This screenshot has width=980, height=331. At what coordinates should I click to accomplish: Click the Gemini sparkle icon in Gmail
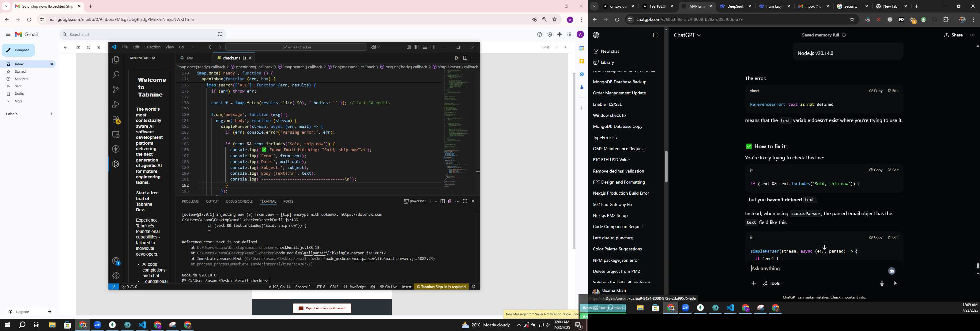tap(559, 35)
